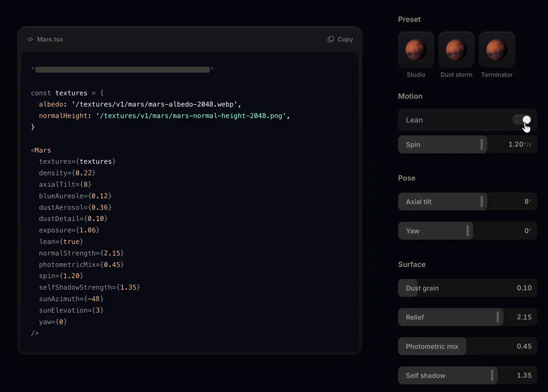Viewport: 548px width, 392px height.
Task: Click the Pose section heading
Action: (x=406, y=178)
